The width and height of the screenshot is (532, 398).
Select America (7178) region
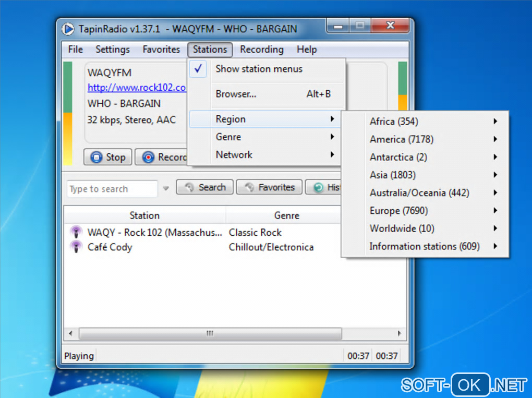click(x=425, y=139)
